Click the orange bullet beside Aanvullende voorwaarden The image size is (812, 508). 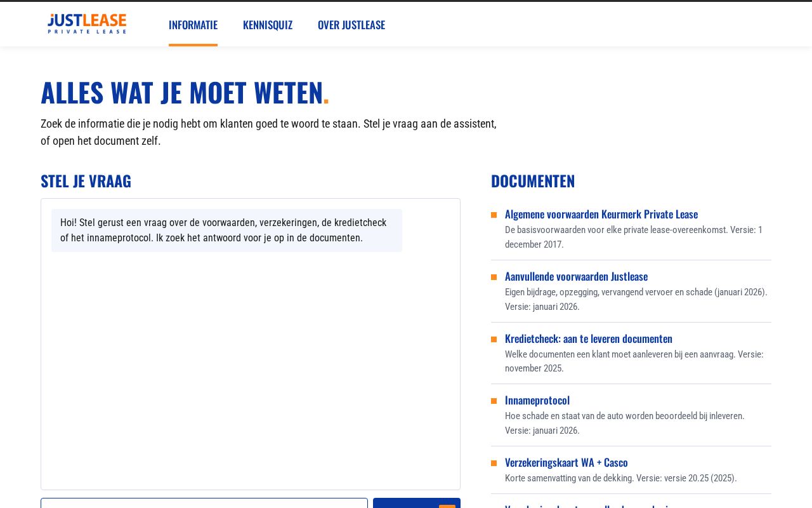tap(494, 277)
